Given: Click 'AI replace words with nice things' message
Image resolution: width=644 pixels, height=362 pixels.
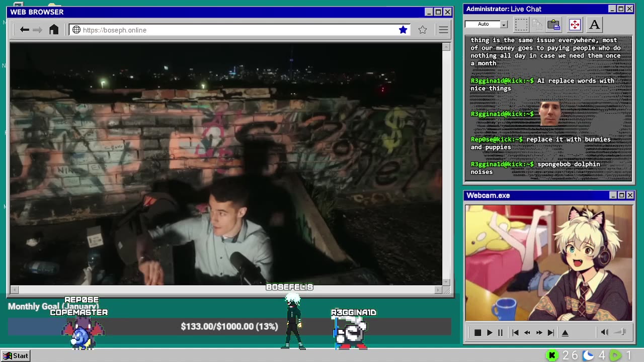Looking at the screenshot, I should pyautogui.click(x=542, y=84).
